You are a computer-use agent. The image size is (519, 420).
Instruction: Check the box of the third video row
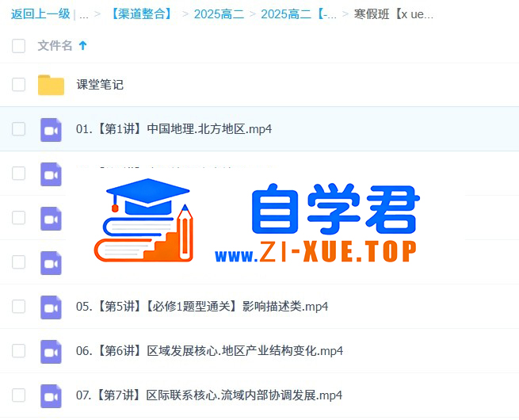(x=18, y=217)
